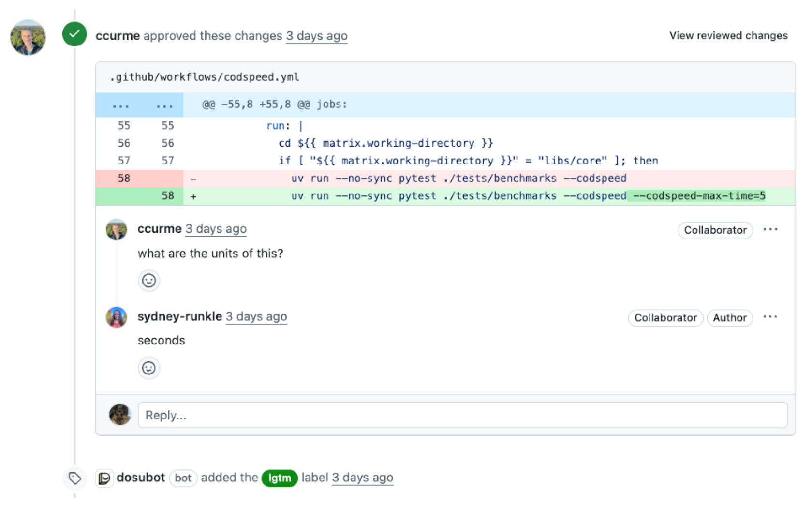Screen dimensions: 812x508
Task: Expand hidden diff lines above line 55
Action: (139, 105)
